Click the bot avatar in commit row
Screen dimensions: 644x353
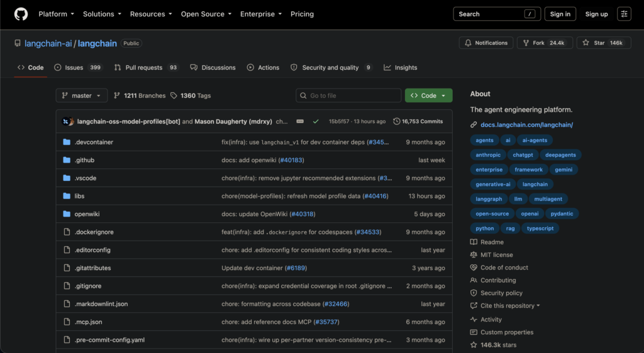click(x=65, y=121)
